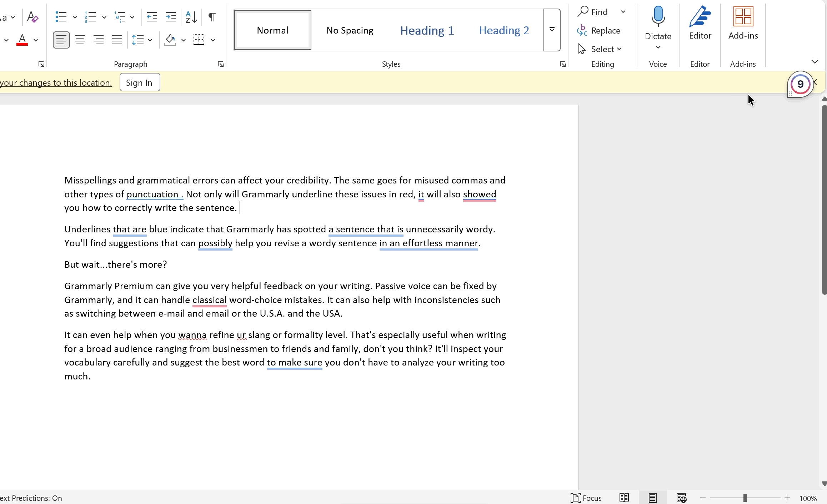
Task: Apply borders to the paragraph
Action: pyautogui.click(x=199, y=40)
